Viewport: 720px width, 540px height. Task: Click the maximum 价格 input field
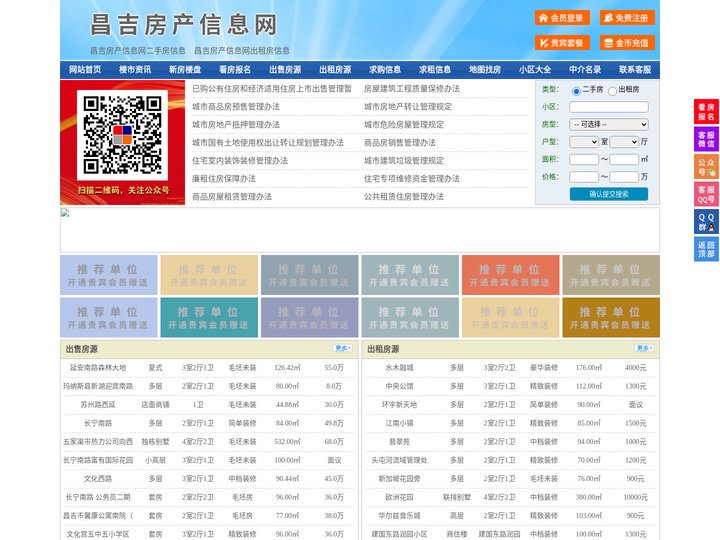[624, 177]
